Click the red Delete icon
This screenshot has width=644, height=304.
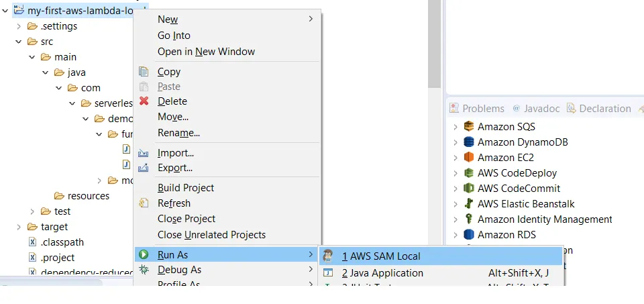tap(144, 101)
